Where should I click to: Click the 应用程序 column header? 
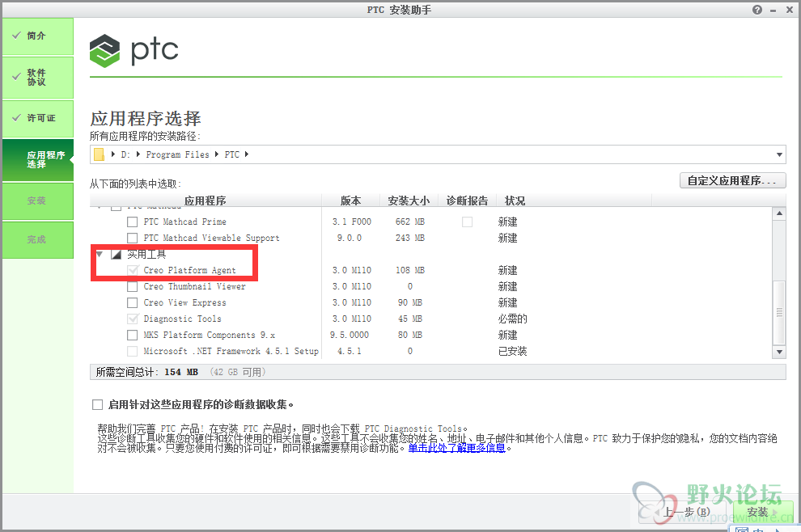point(206,201)
